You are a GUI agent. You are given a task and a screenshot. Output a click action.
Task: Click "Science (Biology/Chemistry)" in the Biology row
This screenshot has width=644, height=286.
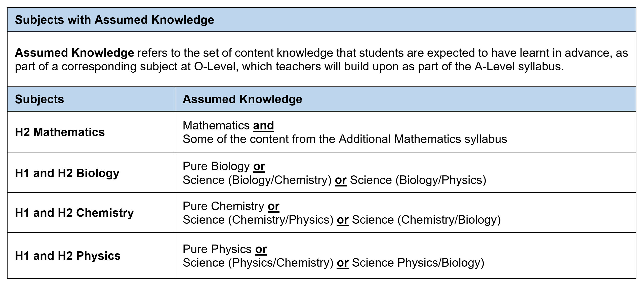click(x=257, y=180)
